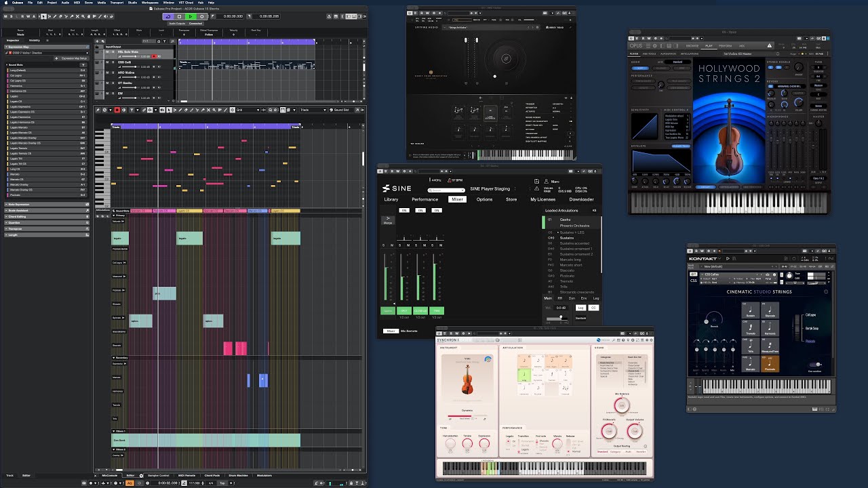Open the My Licenses tab in SINE
868x488 pixels.
[542, 199]
